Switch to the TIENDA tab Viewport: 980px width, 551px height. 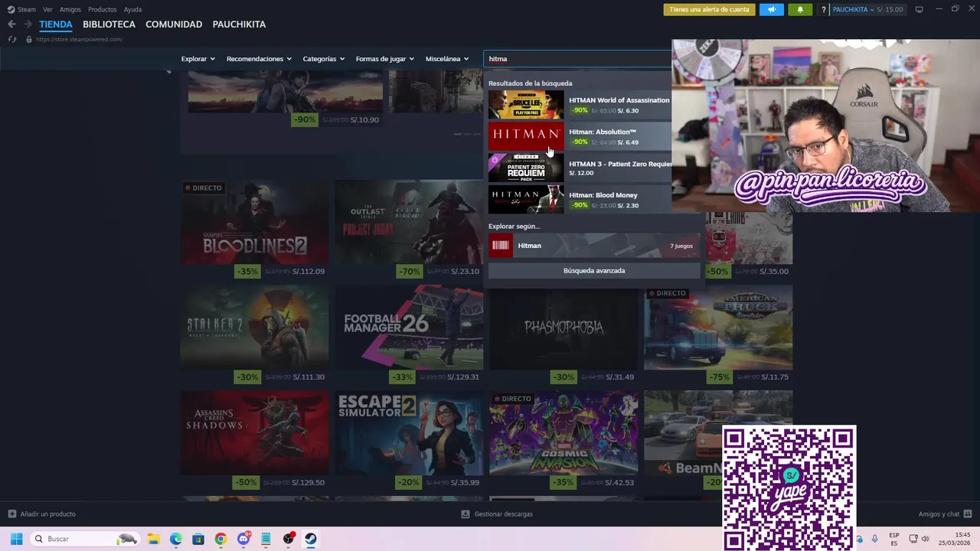pos(56,24)
